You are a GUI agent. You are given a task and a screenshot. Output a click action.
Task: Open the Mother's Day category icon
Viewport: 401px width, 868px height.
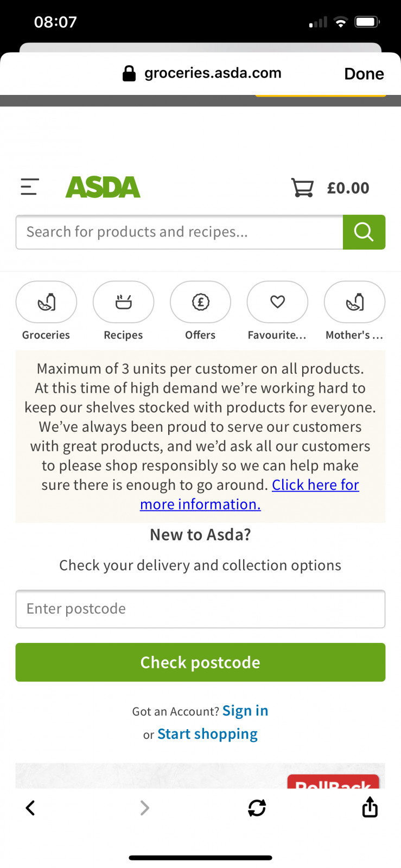pyautogui.click(x=354, y=302)
